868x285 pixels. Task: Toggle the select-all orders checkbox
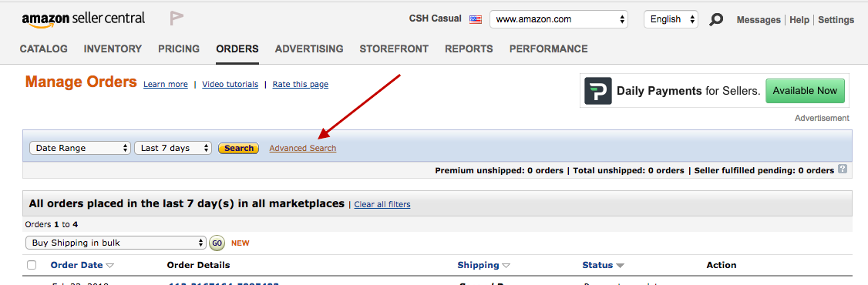32,265
